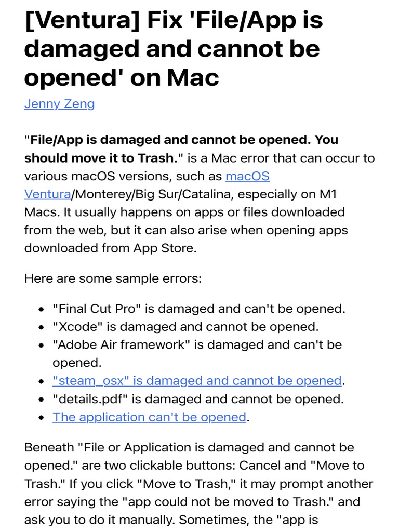Viewport: 399px width, 532px height.
Task: Click the Jenny Zeng author link
Action: click(x=59, y=104)
